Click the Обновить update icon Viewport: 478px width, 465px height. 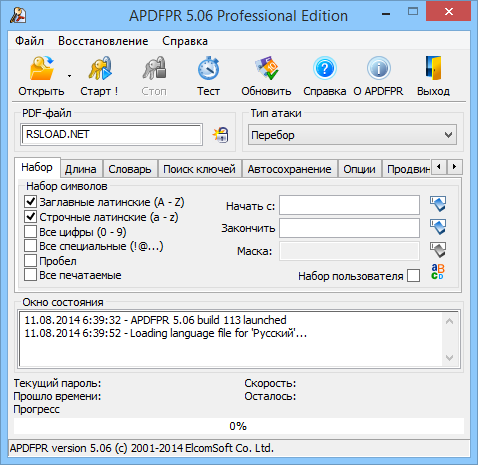coord(266,68)
